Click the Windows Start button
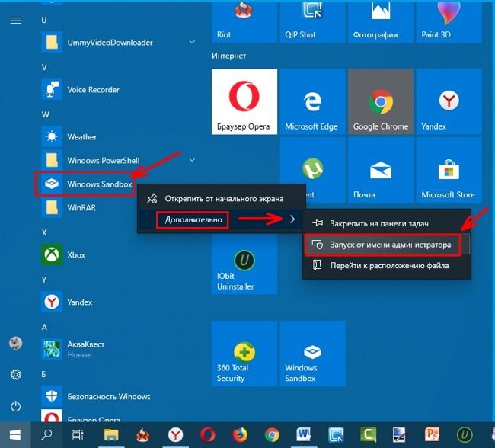495x448 pixels. click(x=15, y=435)
